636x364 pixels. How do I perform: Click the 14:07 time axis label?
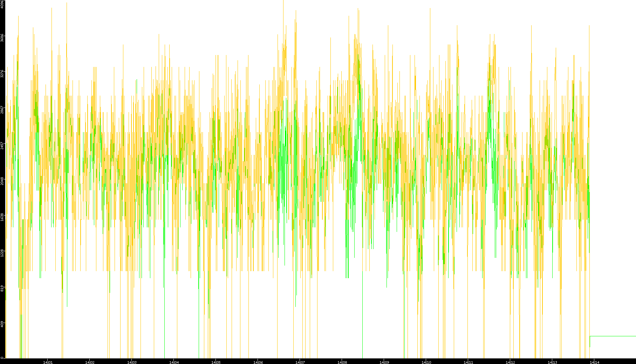(300, 362)
